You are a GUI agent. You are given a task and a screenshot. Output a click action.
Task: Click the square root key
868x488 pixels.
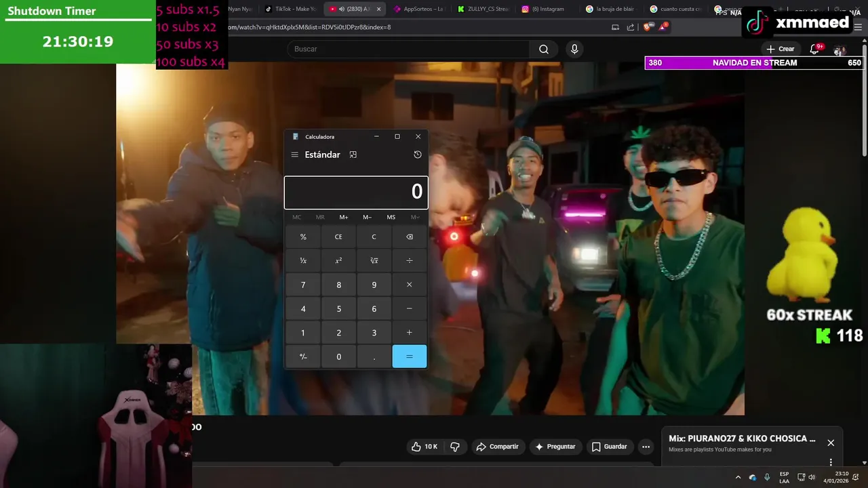coord(374,260)
